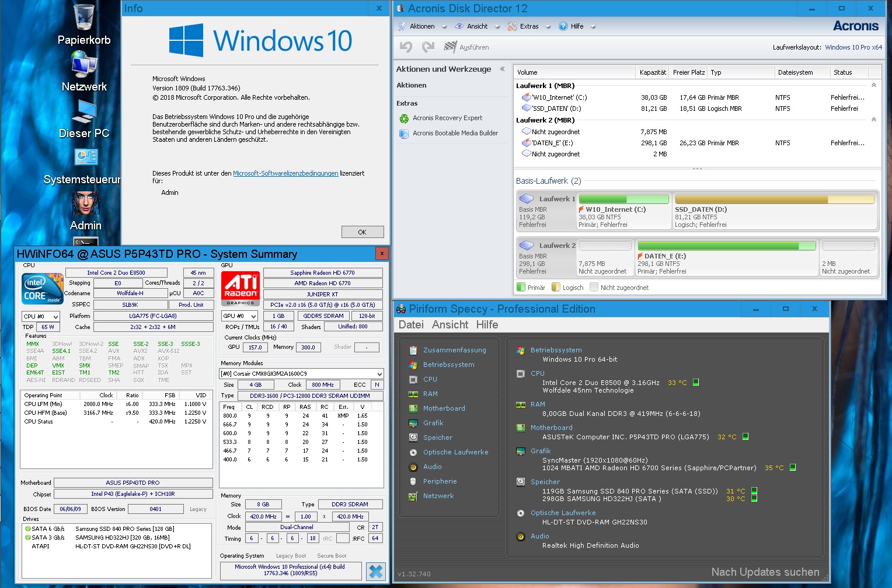Click Windows 10 Pro x64 layout link
This screenshot has width=892, height=588.
click(x=853, y=47)
